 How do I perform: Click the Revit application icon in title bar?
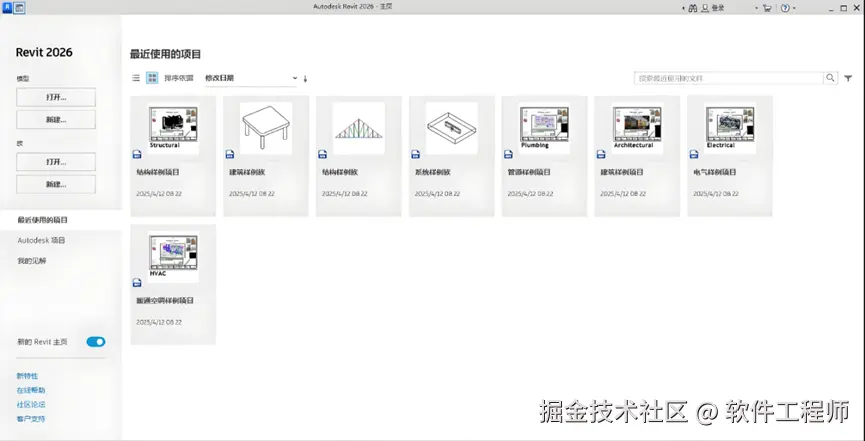coord(7,8)
